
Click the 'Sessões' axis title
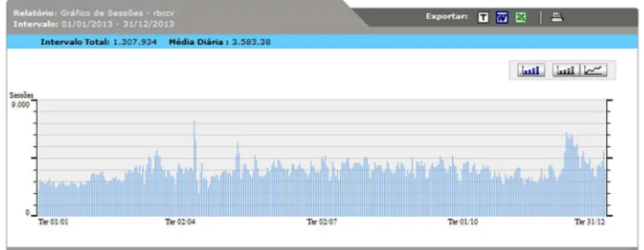[x=22, y=95]
